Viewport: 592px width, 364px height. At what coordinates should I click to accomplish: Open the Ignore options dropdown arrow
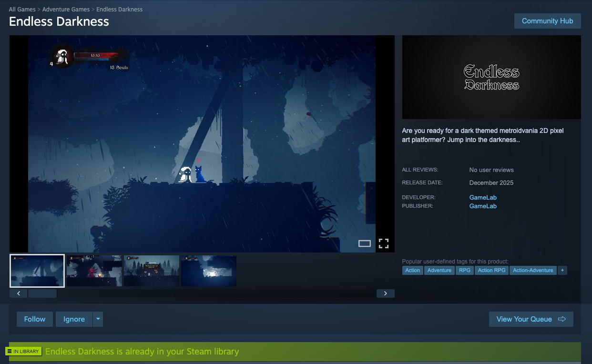point(98,319)
